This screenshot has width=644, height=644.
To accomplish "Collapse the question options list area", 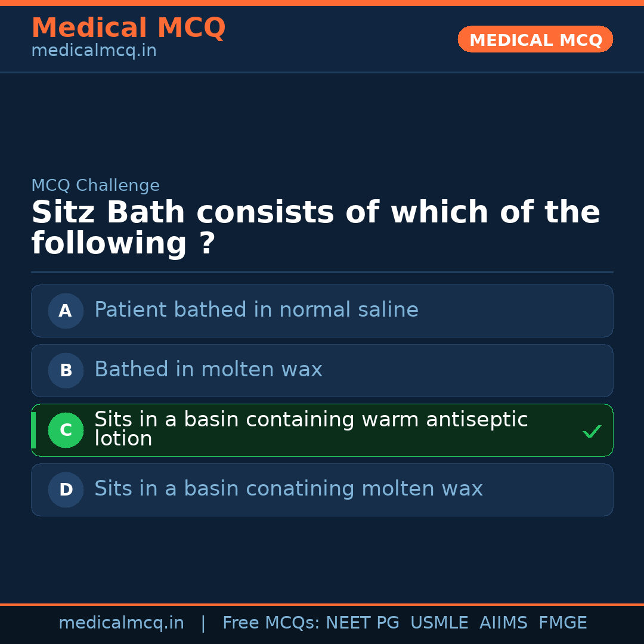I will coord(322,400).
